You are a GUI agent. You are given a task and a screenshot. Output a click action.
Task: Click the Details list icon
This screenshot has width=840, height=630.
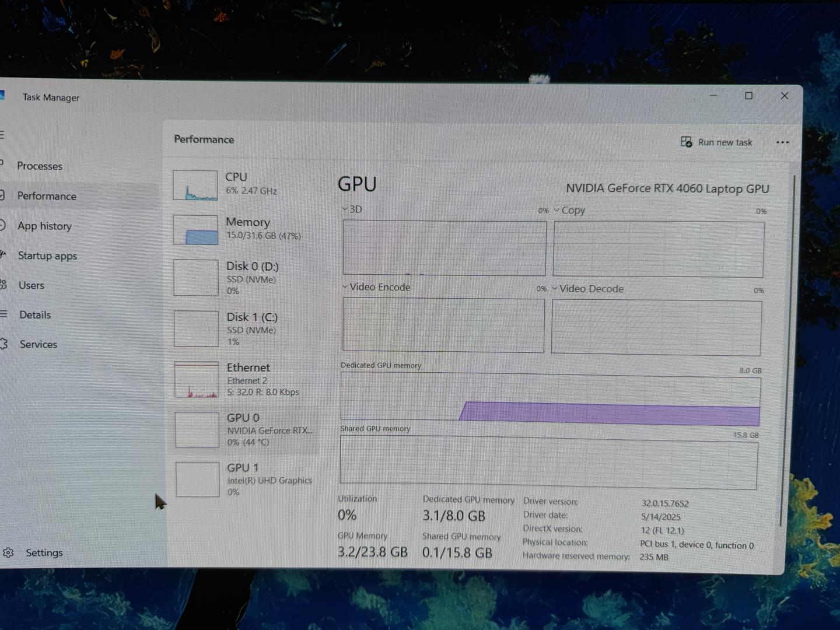(3, 314)
